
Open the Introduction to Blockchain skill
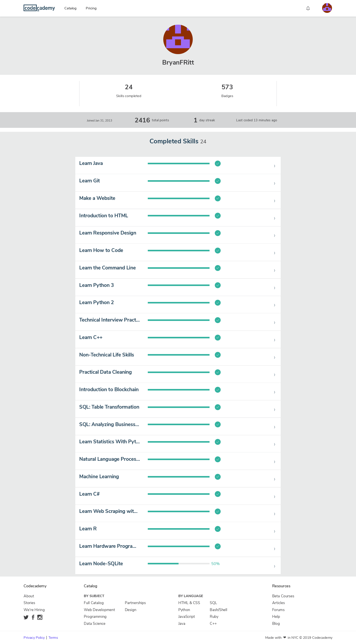pos(109,389)
